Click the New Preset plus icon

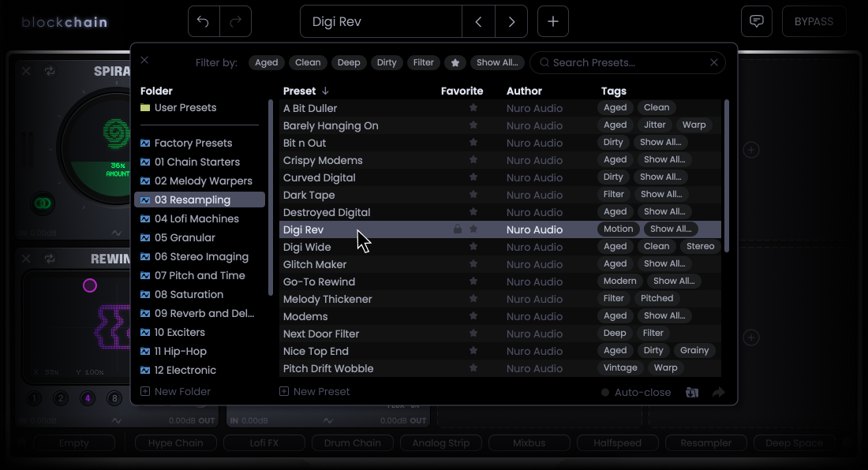pyautogui.click(x=284, y=391)
